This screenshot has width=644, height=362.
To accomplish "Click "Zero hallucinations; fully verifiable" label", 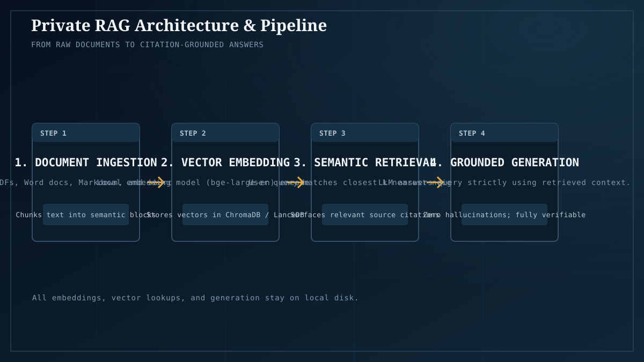I will [504, 215].
